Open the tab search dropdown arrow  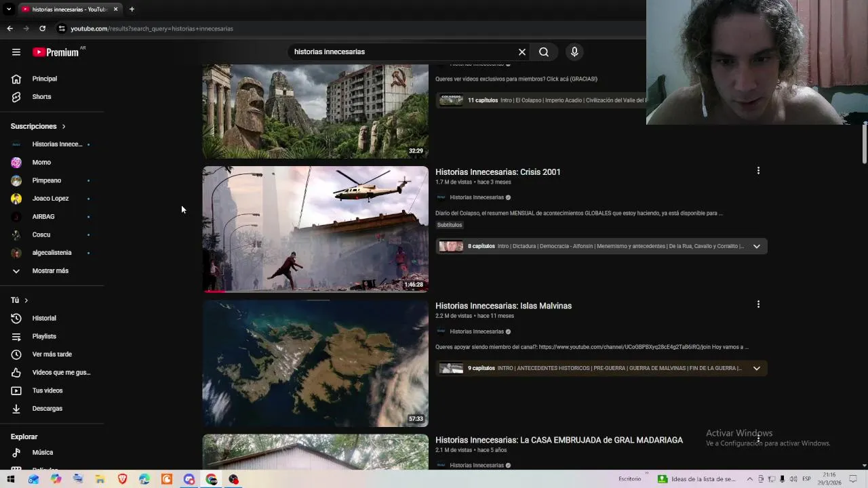pyautogui.click(x=8, y=9)
